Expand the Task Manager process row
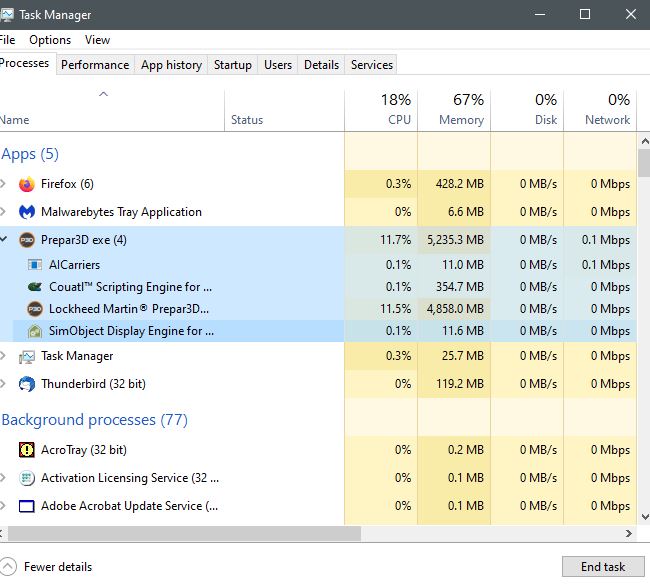650x587 pixels. [3, 356]
